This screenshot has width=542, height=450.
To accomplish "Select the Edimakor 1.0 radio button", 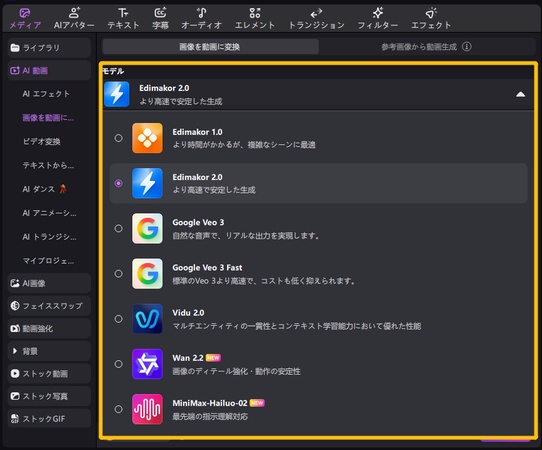I will [x=119, y=138].
